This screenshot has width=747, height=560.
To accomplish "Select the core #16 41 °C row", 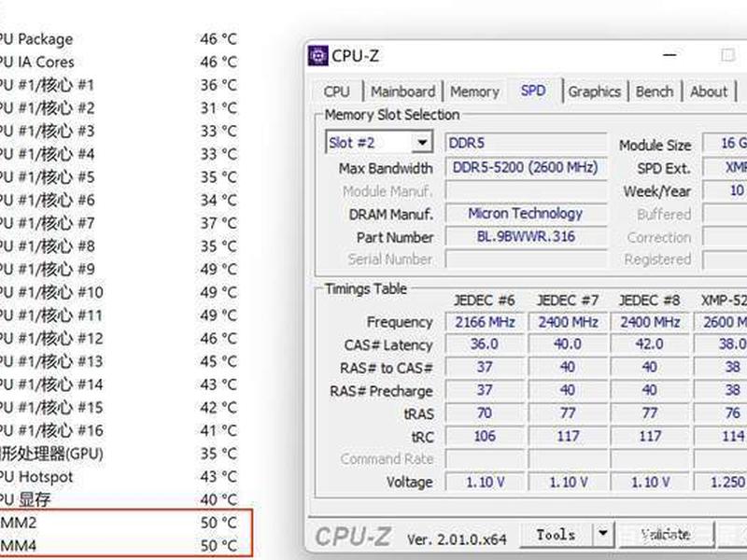I will tap(120, 430).
